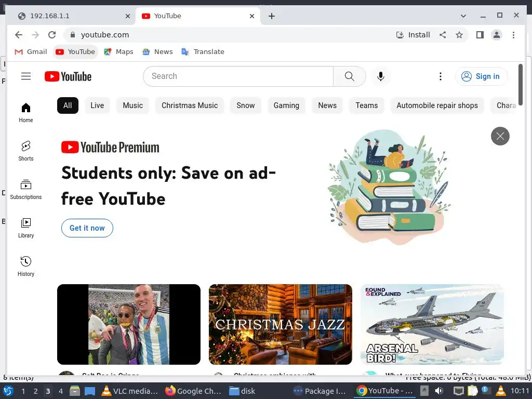Image resolution: width=532 pixels, height=399 pixels.
Task: Open Package Installer taskbar item
Action: pos(320,391)
